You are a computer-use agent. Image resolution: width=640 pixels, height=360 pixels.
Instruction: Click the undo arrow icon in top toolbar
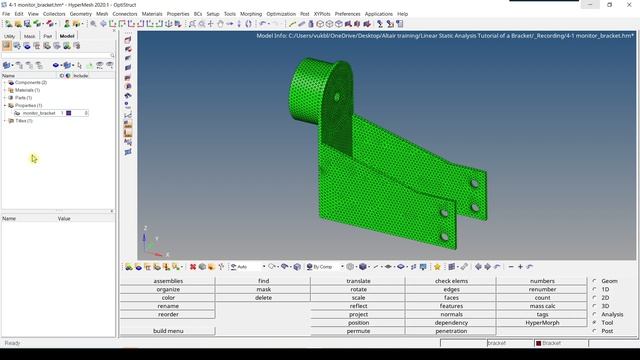263,24
